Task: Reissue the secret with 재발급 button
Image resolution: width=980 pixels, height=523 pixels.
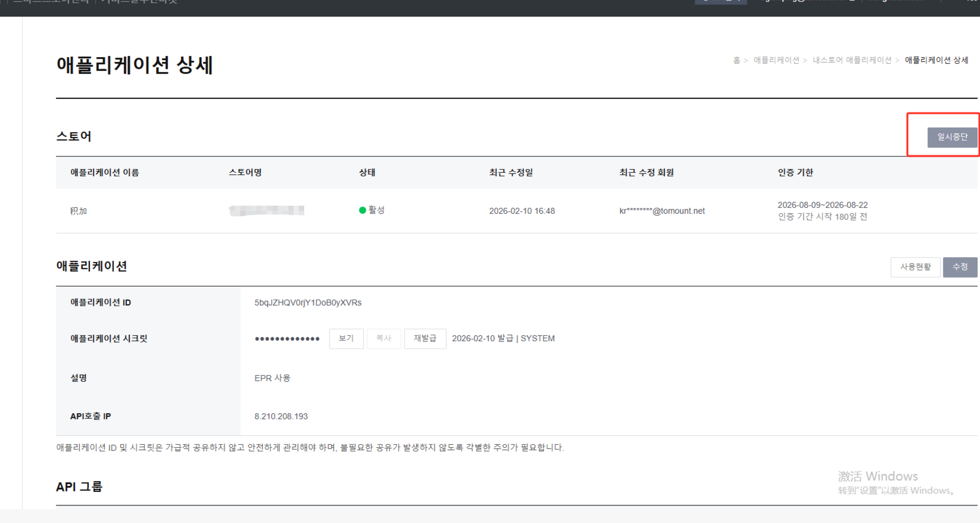Action: click(x=424, y=338)
